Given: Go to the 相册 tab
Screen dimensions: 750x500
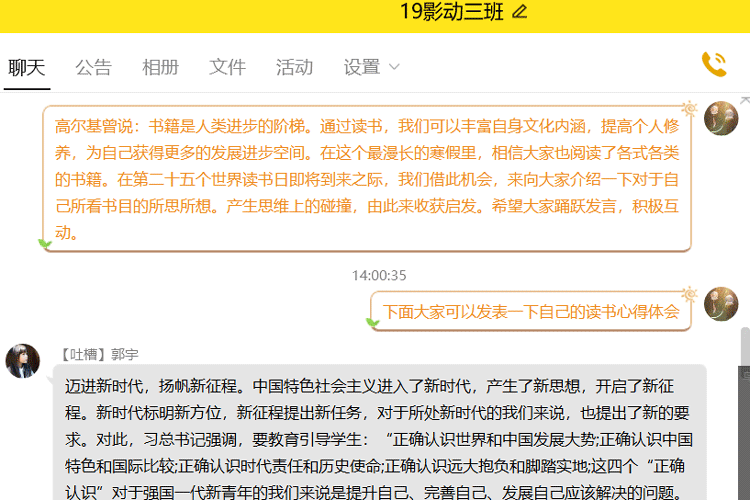Looking at the screenshot, I should tap(160, 67).
